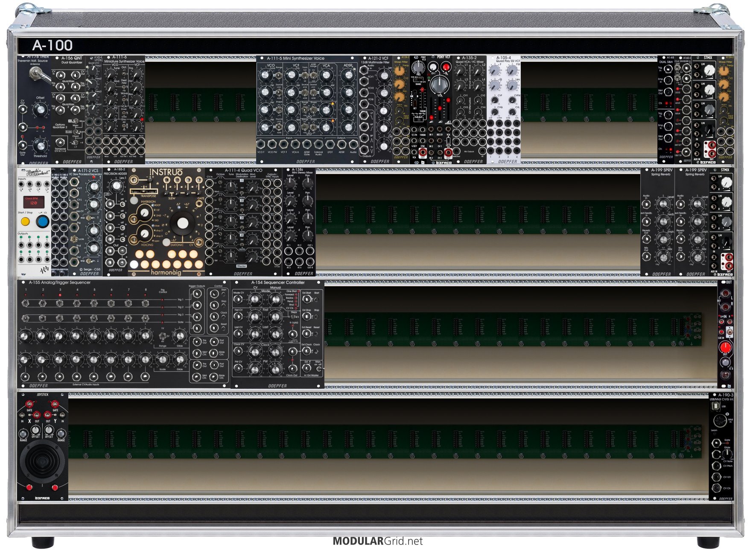Click the blue encoder knob on Pamela's PRO Workout
Viewport: 756px width, 550px height.
pyautogui.click(x=42, y=221)
